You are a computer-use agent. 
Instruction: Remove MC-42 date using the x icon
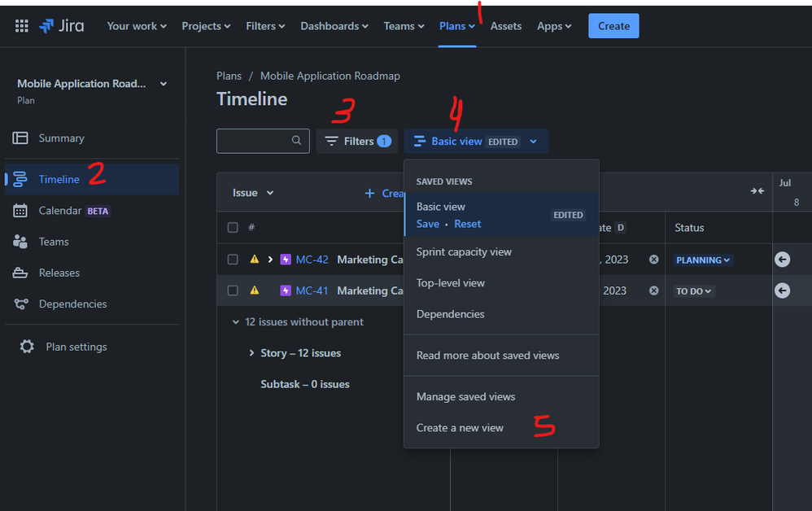point(653,260)
